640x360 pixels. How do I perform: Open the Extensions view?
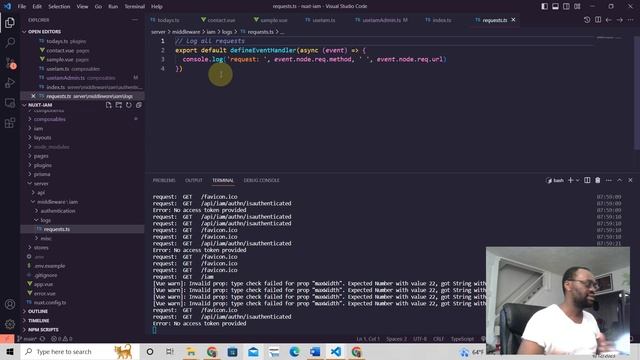[x=10, y=123]
